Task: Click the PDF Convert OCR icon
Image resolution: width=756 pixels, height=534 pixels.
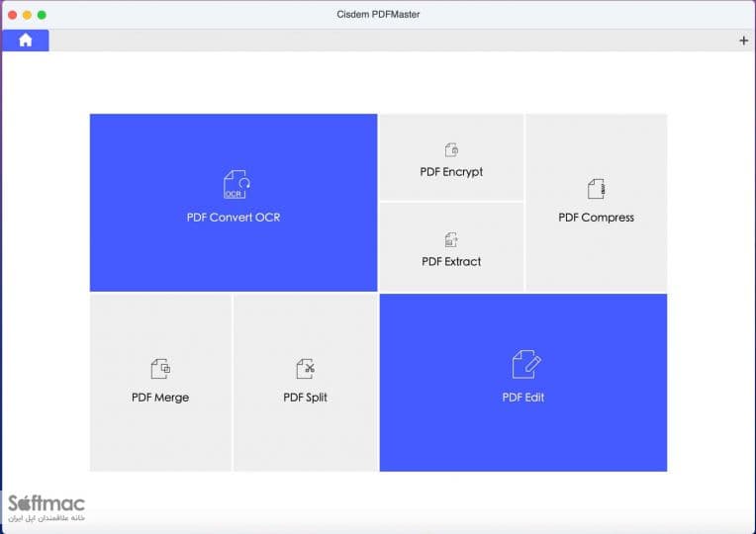Action: pos(236,184)
